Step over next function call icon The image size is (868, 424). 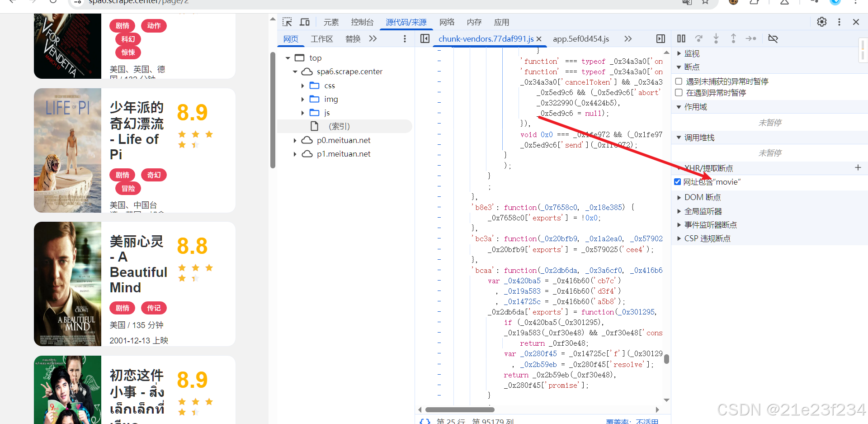coord(699,38)
